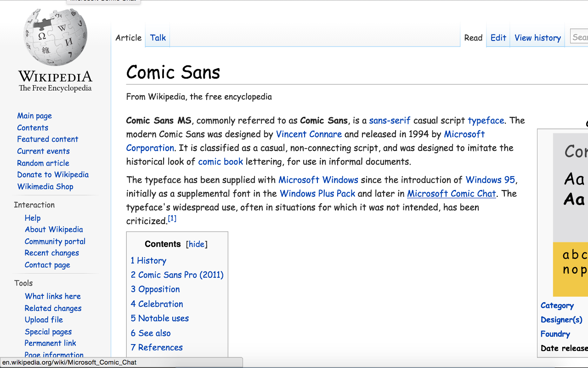Visit the Wikimedia Shop link
Image resolution: width=588 pixels, height=368 pixels.
(x=45, y=187)
